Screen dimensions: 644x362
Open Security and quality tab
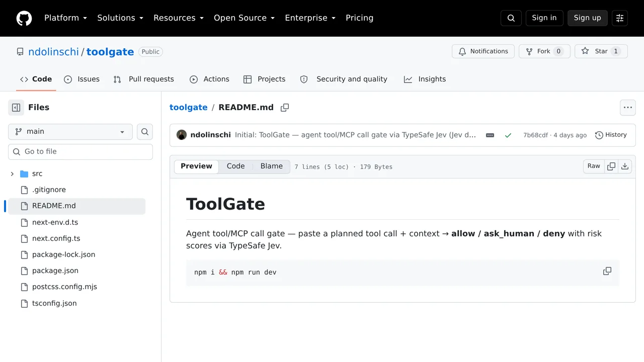(x=344, y=79)
